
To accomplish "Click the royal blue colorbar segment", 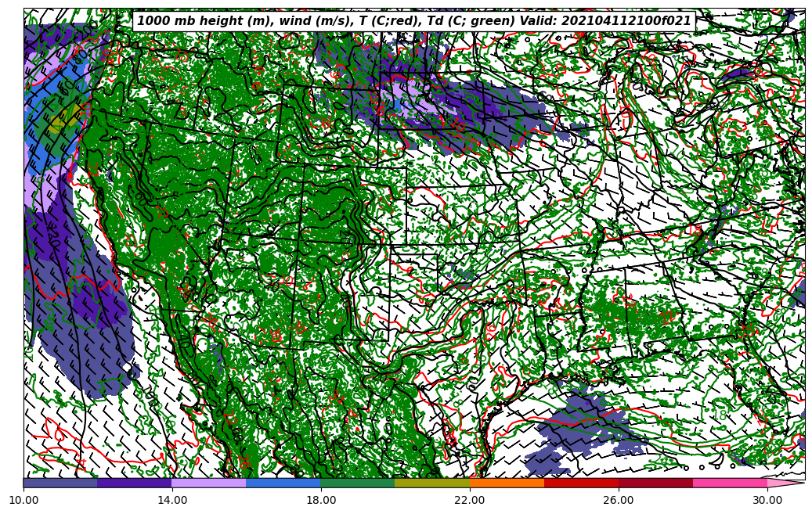I will 283,483.
